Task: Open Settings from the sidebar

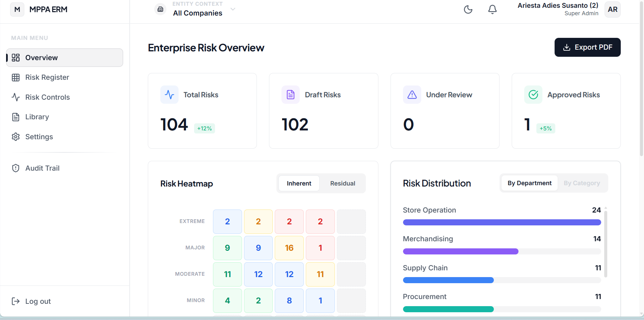Action: pos(64,137)
